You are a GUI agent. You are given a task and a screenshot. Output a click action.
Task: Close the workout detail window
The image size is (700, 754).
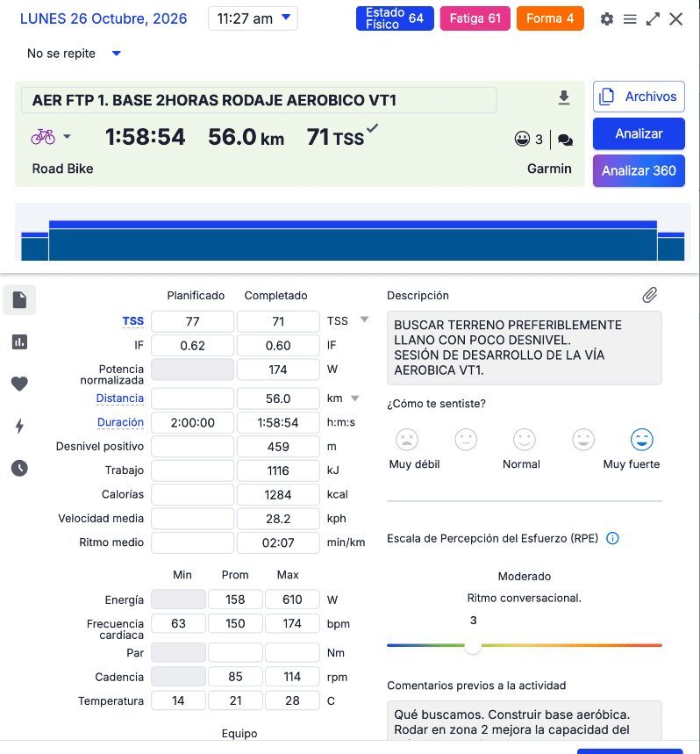(676, 19)
